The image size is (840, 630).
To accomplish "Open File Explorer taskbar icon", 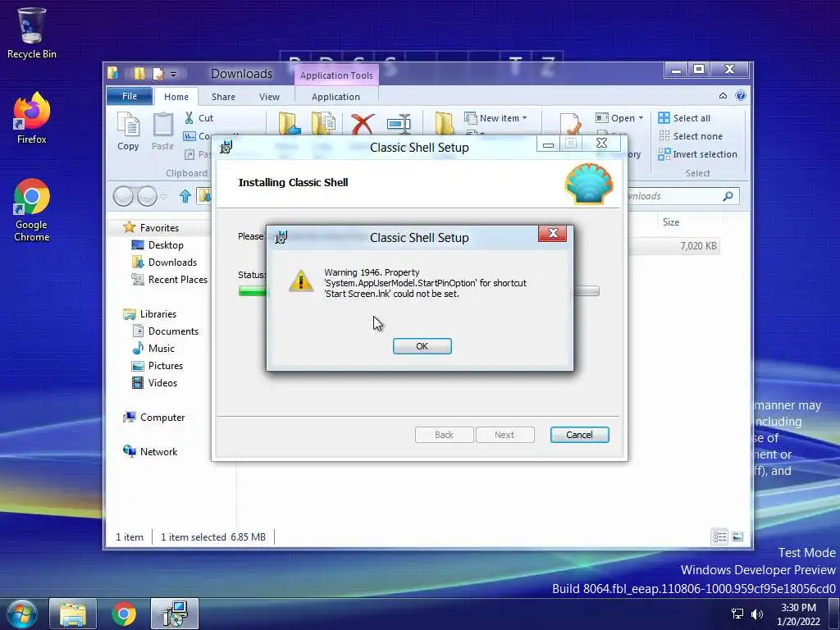I will click(x=73, y=614).
